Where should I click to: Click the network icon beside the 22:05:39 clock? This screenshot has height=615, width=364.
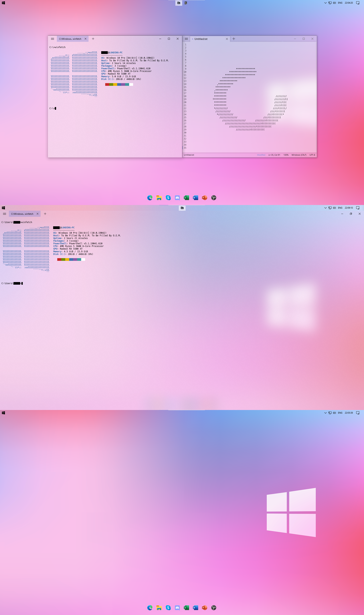pyautogui.click(x=330, y=413)
